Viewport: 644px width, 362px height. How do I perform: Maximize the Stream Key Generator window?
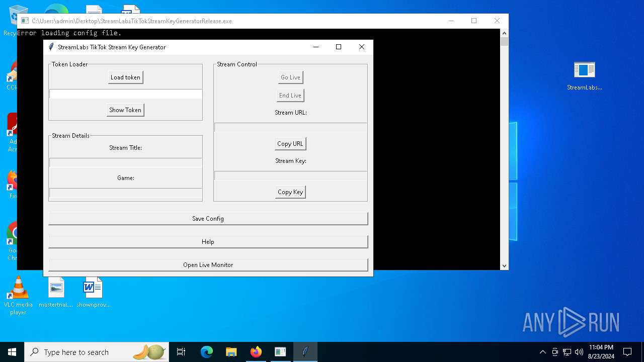[x=339, y=47]
